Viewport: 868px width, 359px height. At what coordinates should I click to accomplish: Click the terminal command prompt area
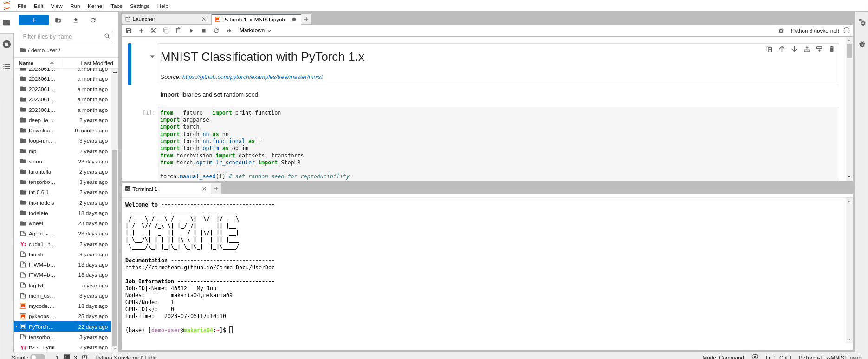(231, 330)
